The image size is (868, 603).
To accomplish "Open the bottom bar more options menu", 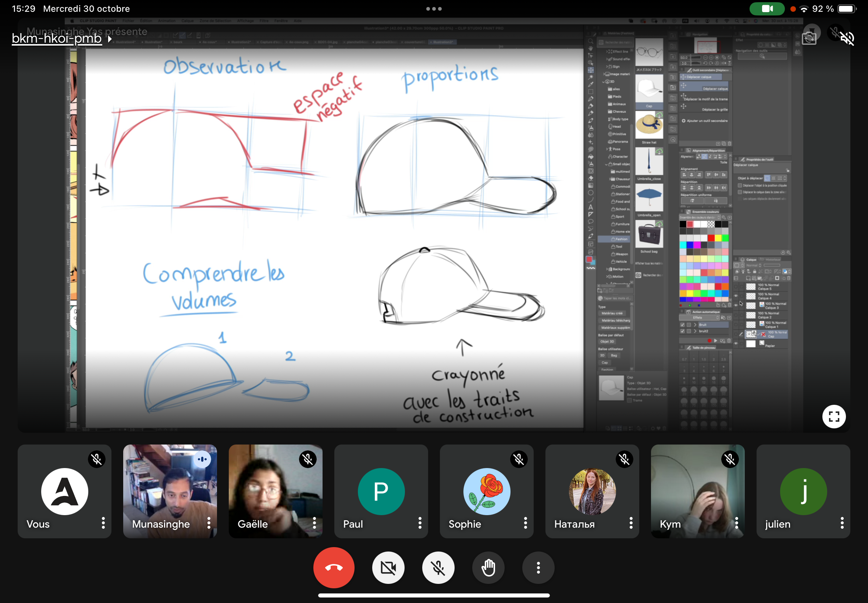I will tap(538, 567).
